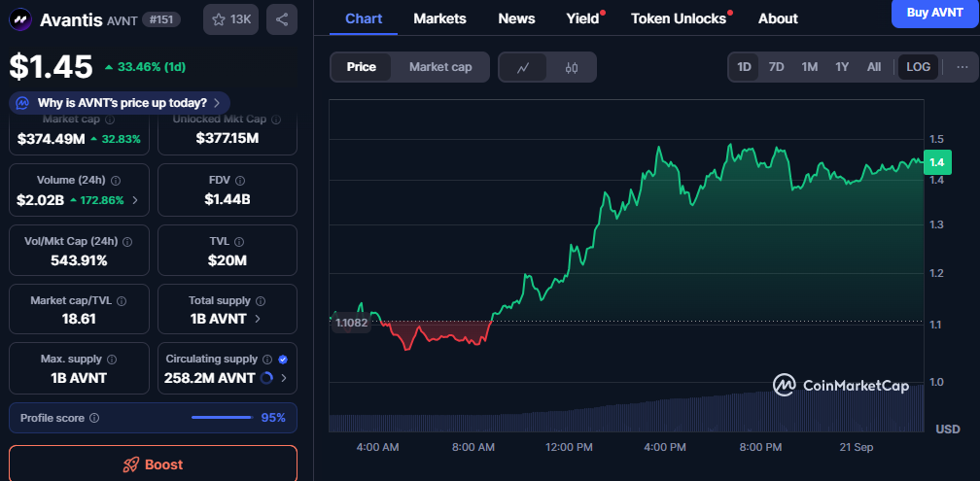Click the Volume (24h) info icon
The image size is (980, 481).
click(116, 181)
